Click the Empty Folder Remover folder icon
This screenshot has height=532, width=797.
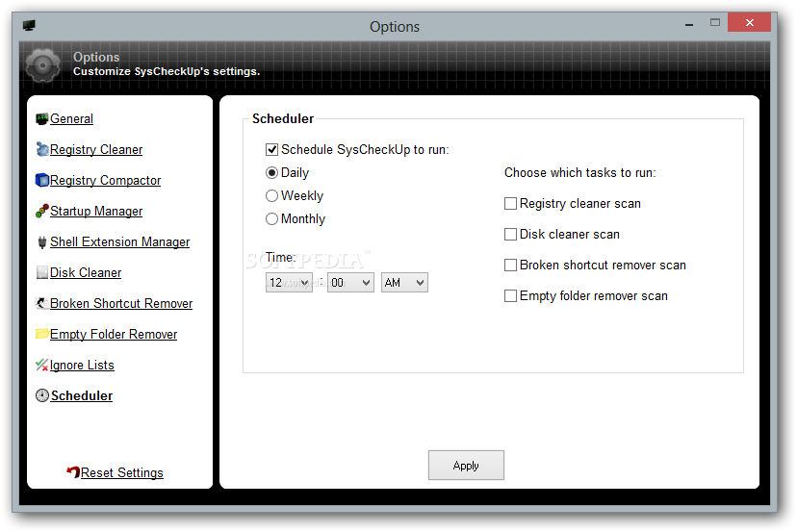point(41,334)
